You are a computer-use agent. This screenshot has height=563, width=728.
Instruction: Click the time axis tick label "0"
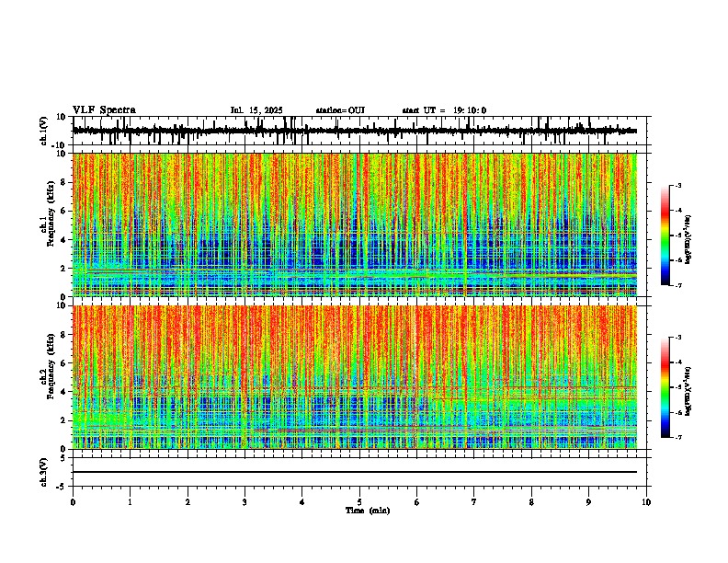click(x=73, y=502)
